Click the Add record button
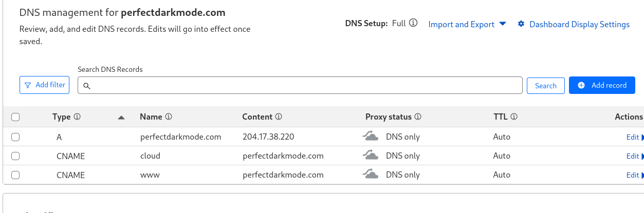 coord(602,85)
